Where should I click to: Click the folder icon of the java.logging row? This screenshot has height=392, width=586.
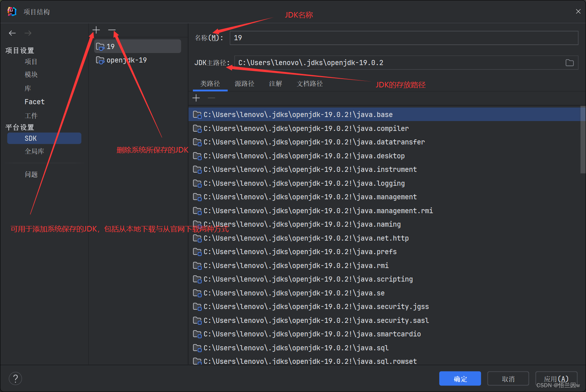pyautogui.click(x=197, y=184)
